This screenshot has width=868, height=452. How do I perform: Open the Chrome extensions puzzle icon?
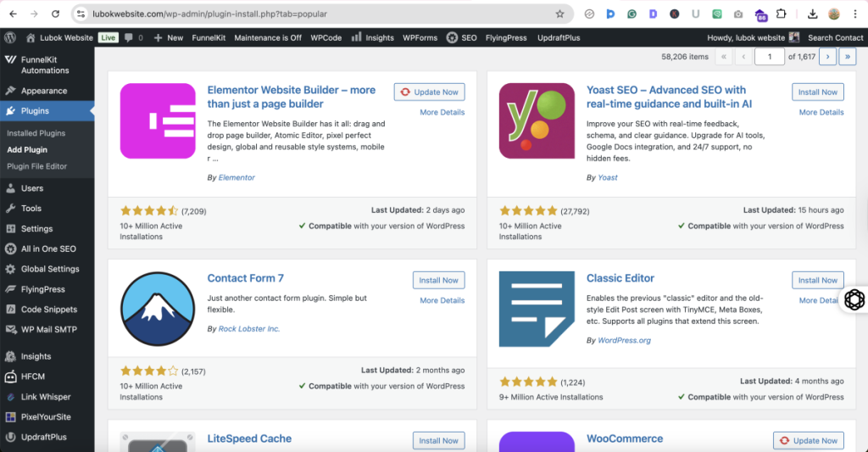(x=781, y=14)
